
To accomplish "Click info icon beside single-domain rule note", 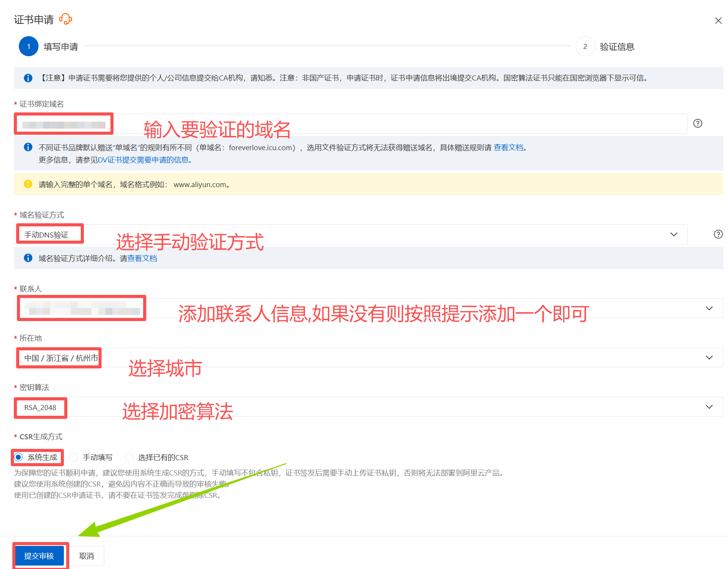I will 28,147.
